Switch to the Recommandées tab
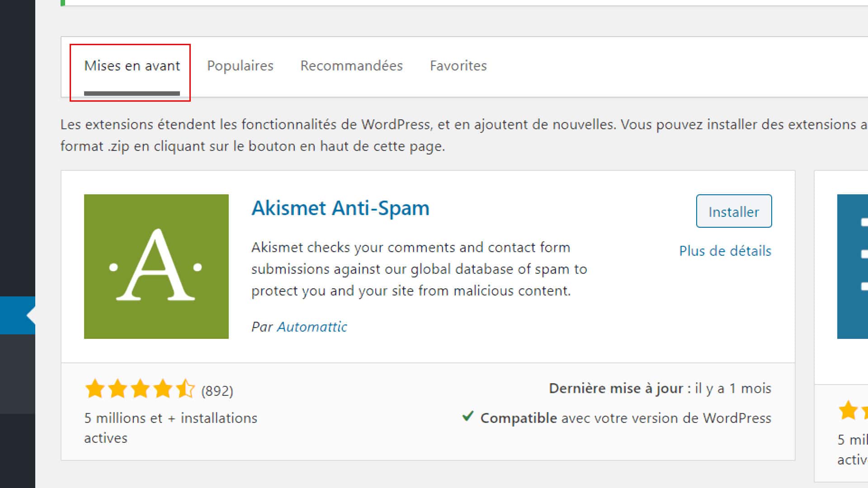The width and height of the screenshot is (868, 488). point(351,66)
